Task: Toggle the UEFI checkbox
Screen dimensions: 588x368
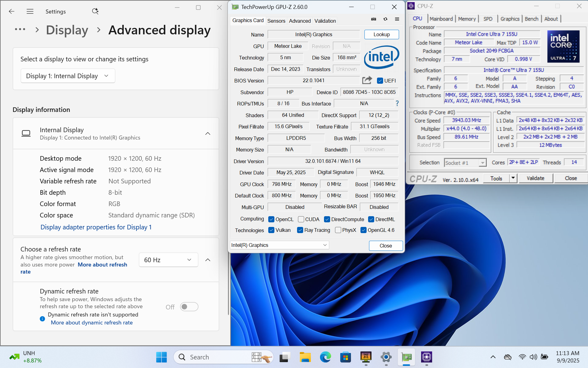Action: pyautogui.click(x=380, y=81)
